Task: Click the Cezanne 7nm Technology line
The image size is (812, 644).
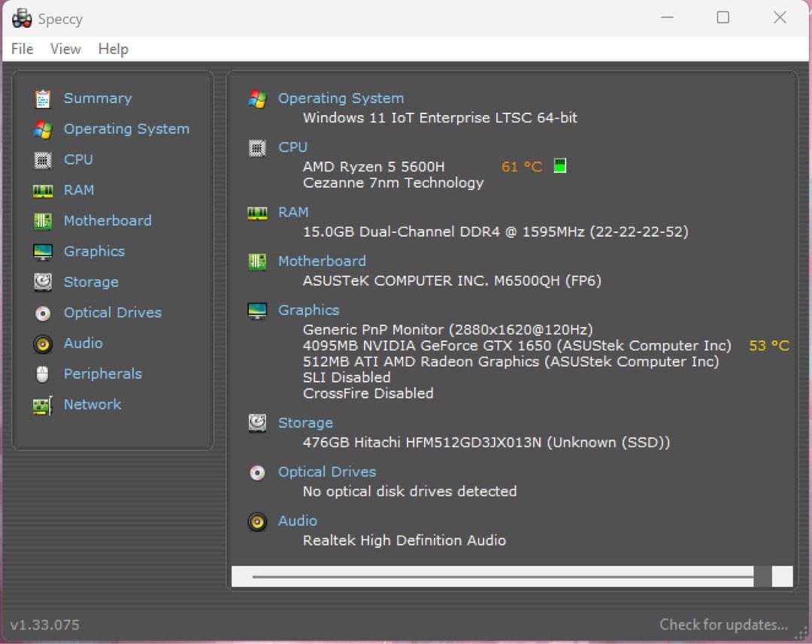Action: (393, 183)
